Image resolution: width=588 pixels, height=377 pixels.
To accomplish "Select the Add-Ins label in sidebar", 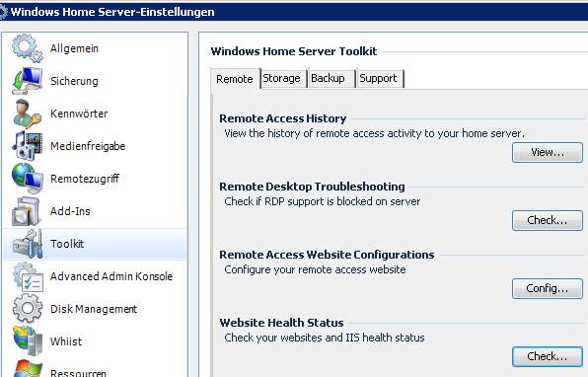I will (70, 211).
